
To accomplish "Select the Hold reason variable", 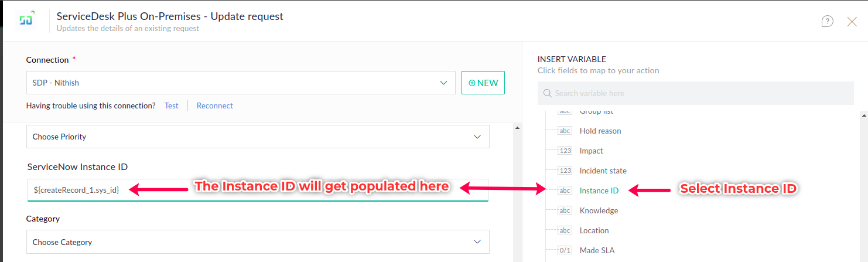I will coord(600,131).
